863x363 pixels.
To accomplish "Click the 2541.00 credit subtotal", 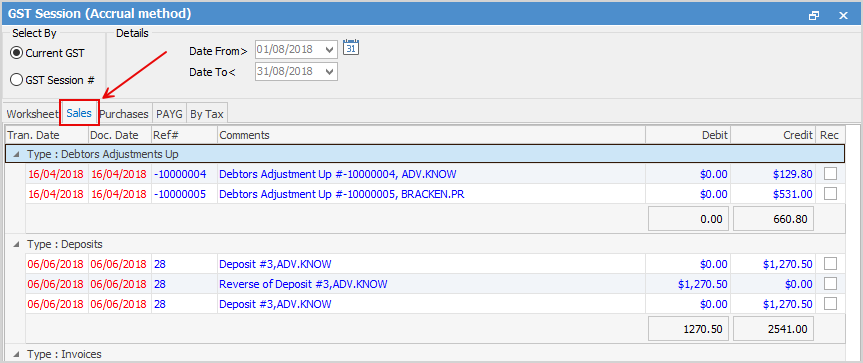I will click(774, 328).
